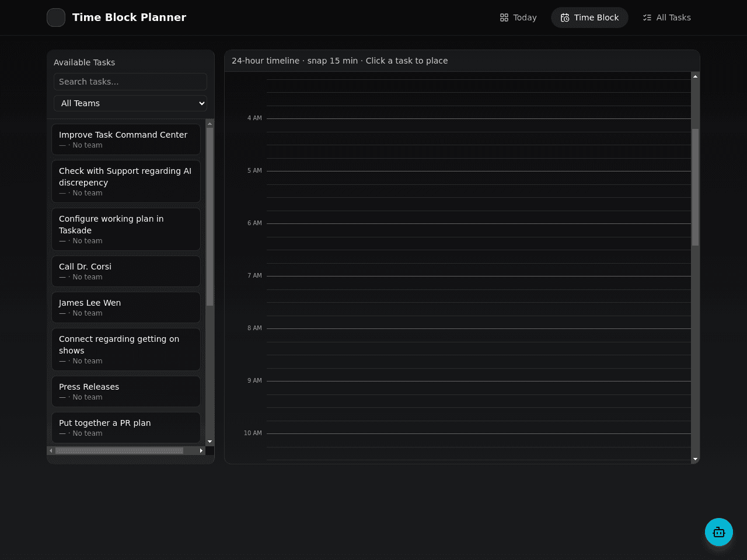Click the 9 AM label on the timeline
The image size is (747, 560).
254,381
